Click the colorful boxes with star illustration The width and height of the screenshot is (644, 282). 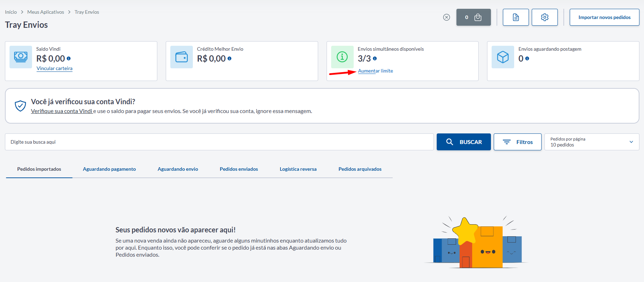tap(476, 242)
